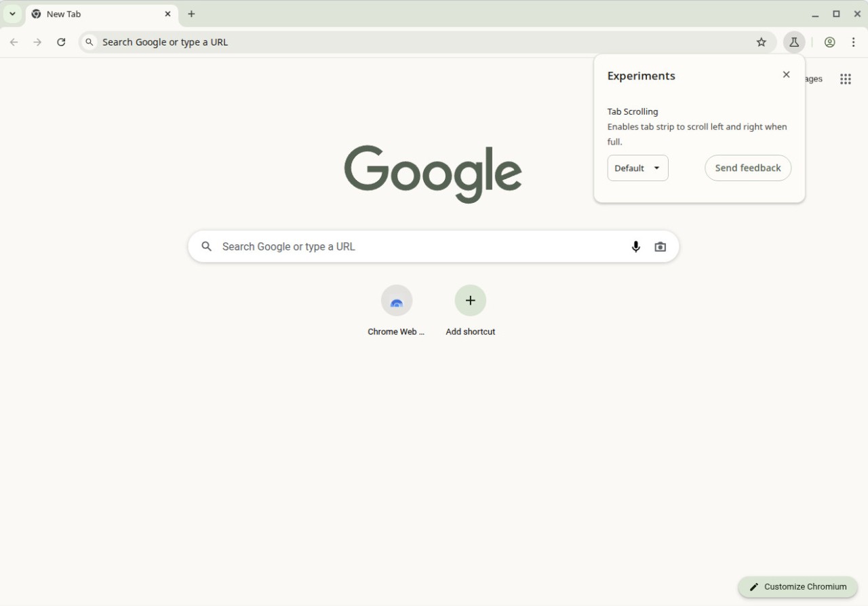
Task: Open the Chrome Web Store shortcut
Action: 396,301
